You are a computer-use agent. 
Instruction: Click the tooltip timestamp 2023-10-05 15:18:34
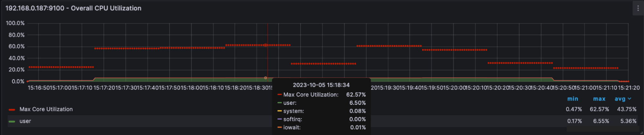(x=321, y=85)
